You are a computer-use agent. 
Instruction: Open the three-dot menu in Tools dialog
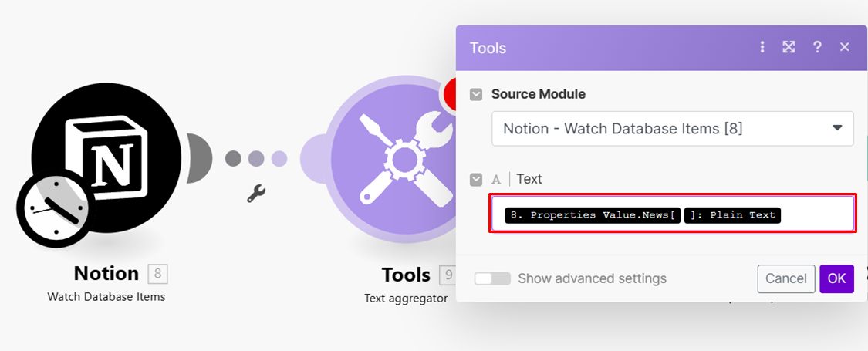tap(762, 47)
